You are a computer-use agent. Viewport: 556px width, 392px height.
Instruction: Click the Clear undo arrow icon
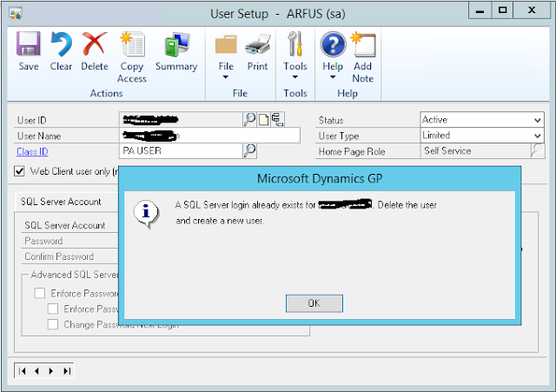click(x=61, y=44)
